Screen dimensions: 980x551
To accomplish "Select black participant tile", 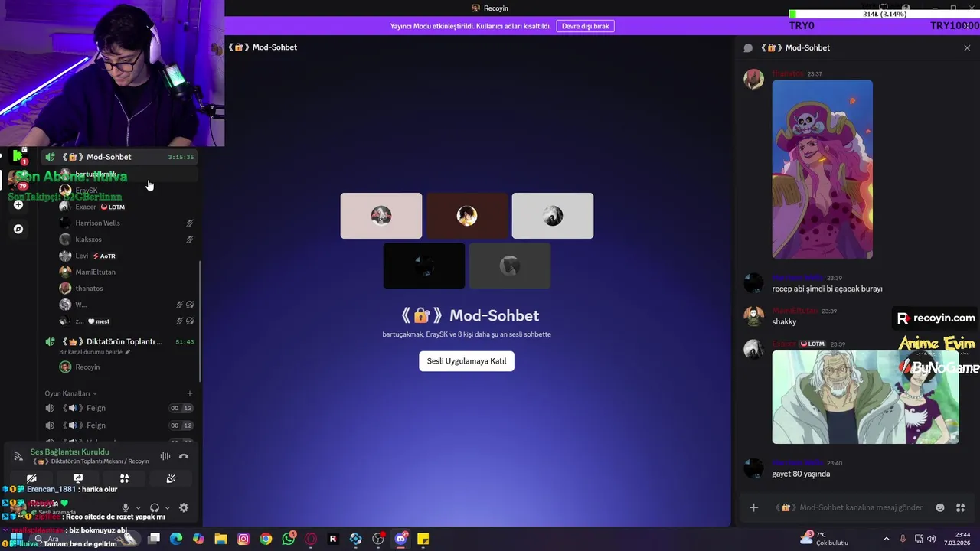I will click(424, 266).
